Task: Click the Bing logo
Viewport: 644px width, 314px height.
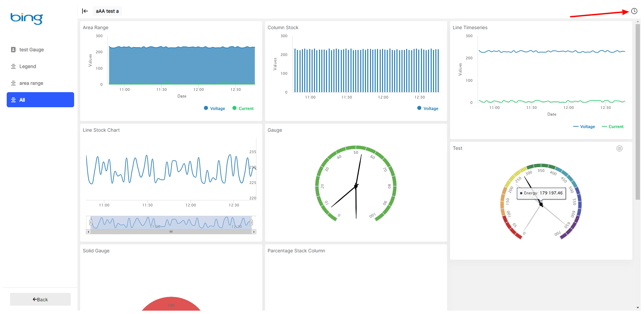Action: (x=26, y=18)
